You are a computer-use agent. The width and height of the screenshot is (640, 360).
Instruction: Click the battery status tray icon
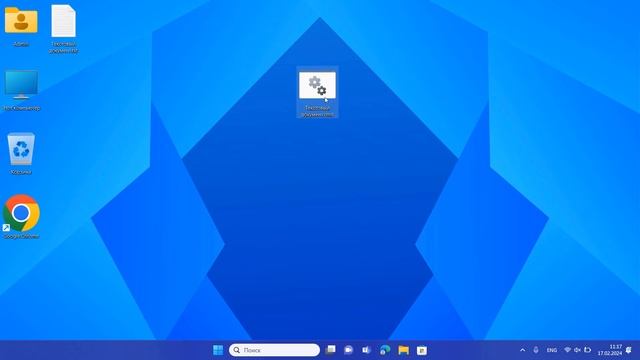coord(587,350)
